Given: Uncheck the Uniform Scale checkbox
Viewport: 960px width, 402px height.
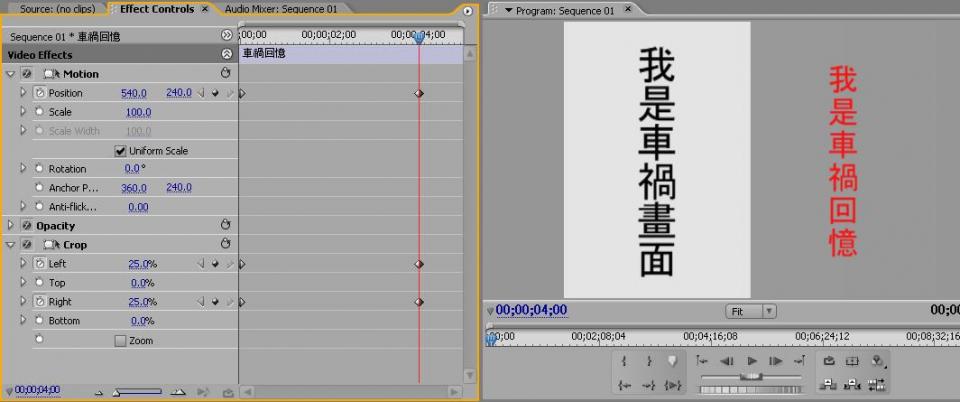Looking at the screenshot, I should (120, 151).
